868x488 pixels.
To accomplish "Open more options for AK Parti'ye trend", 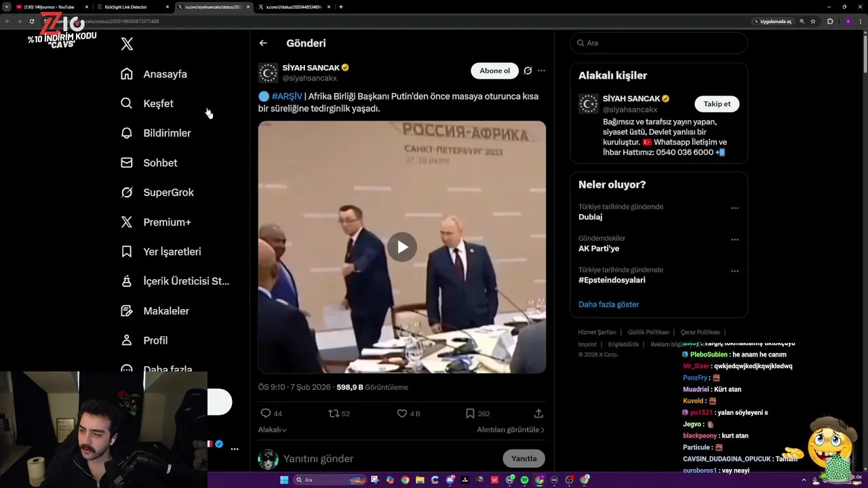I will [734, 240].
